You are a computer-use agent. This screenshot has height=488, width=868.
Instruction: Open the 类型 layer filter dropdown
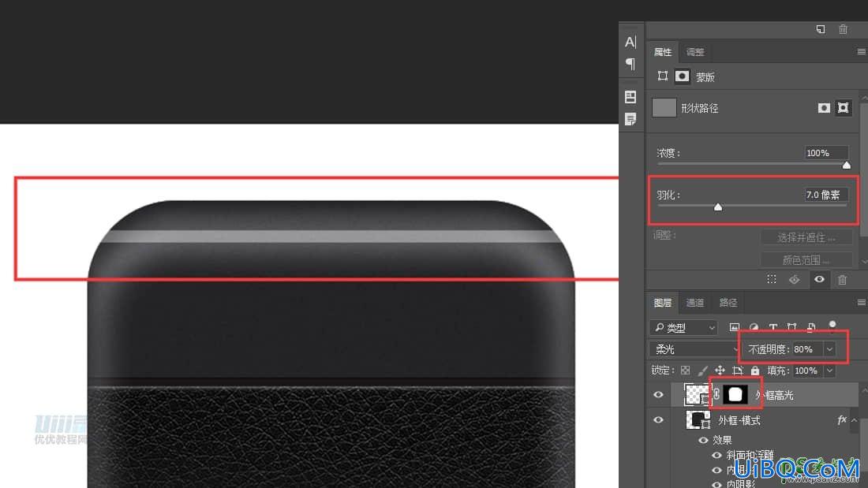683,327
